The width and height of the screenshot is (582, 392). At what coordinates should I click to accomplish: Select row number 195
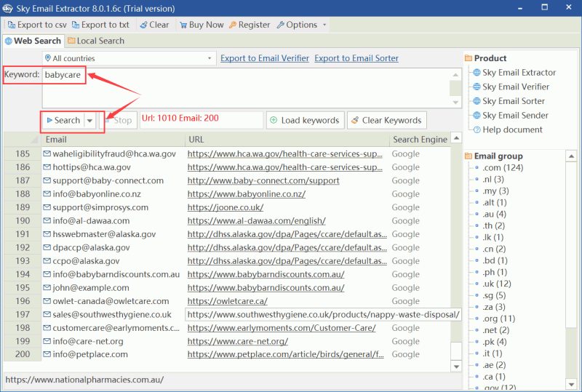pyautogui.click(x=23, y=288)
